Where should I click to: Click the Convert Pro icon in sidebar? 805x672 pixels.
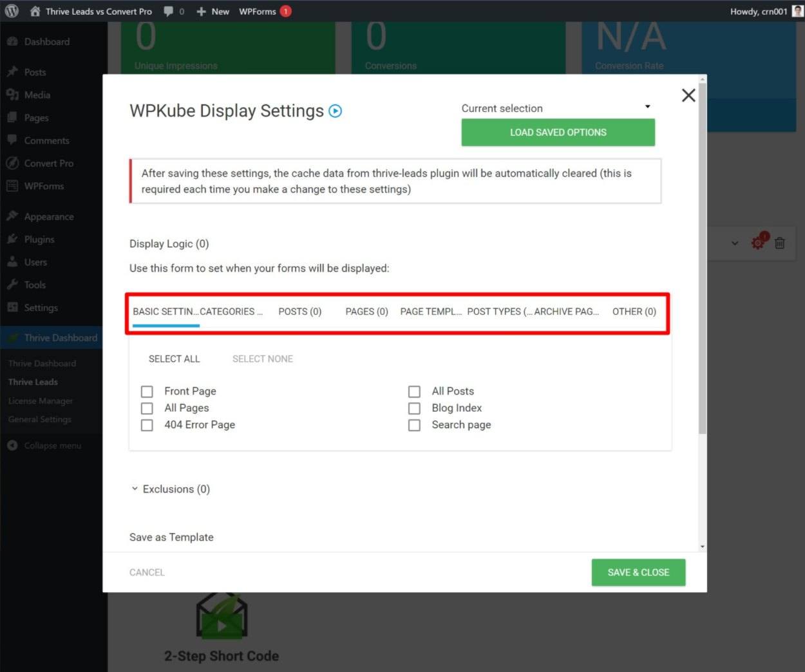(x=12, y=163)
